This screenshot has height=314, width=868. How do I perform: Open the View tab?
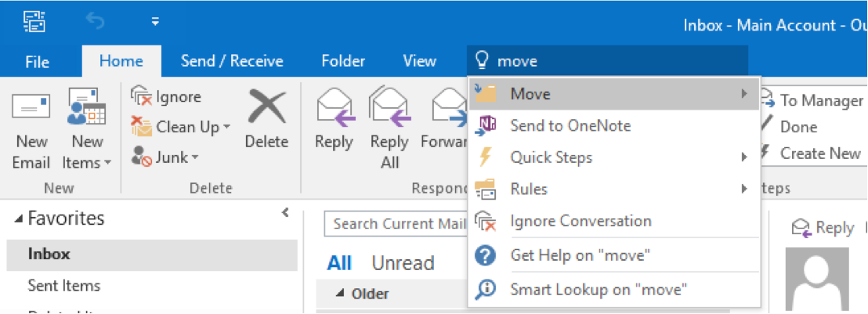pos(420,62)
